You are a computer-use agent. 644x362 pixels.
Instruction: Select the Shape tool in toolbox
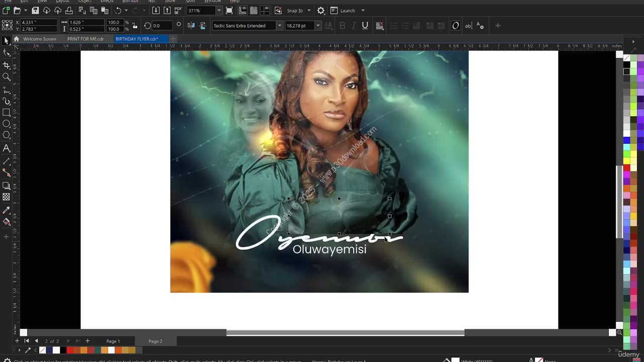pos(6,53)
